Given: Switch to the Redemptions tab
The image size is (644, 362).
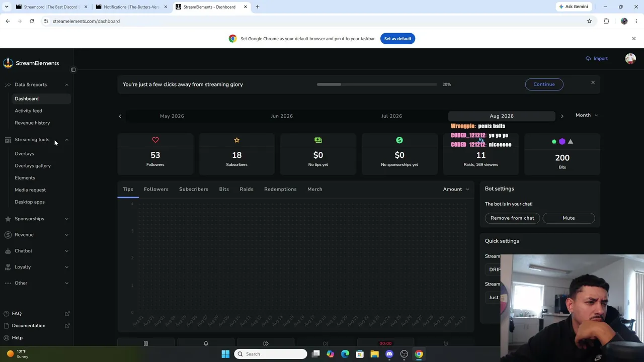Looking at the screenshot, I should point(280,189).
